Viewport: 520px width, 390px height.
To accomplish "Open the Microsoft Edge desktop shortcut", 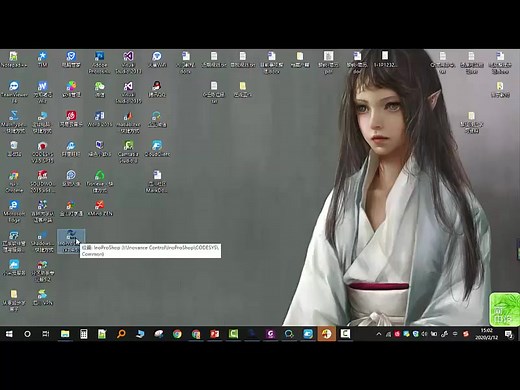I will pos(14,211).
